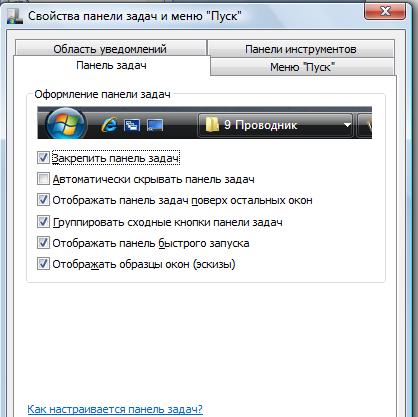Screen dimensions: 418x417
Task: Uncheck Отображать панель задач поверх остальных окон
Action: click(43, 200)
